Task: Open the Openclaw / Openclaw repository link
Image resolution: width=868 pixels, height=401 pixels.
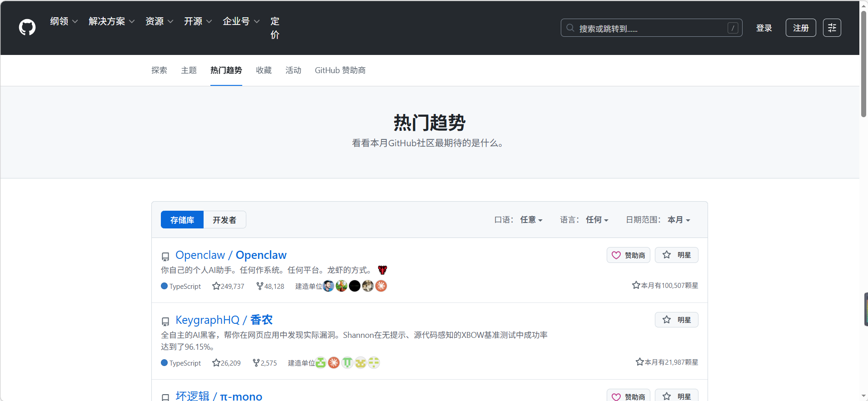Action: (231, 255)
